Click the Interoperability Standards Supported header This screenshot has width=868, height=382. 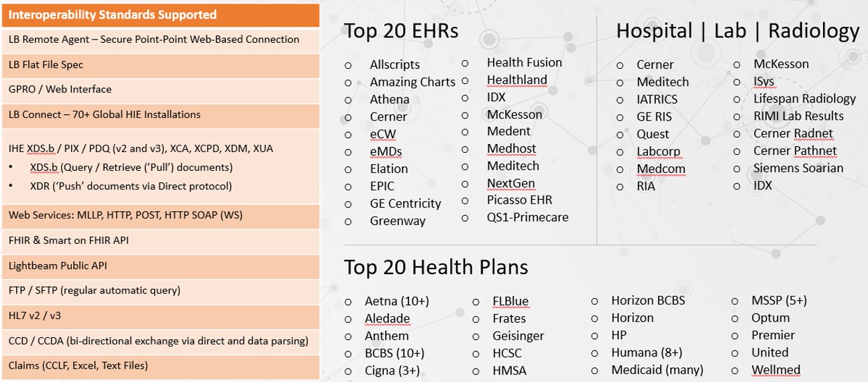click(160, 15)
